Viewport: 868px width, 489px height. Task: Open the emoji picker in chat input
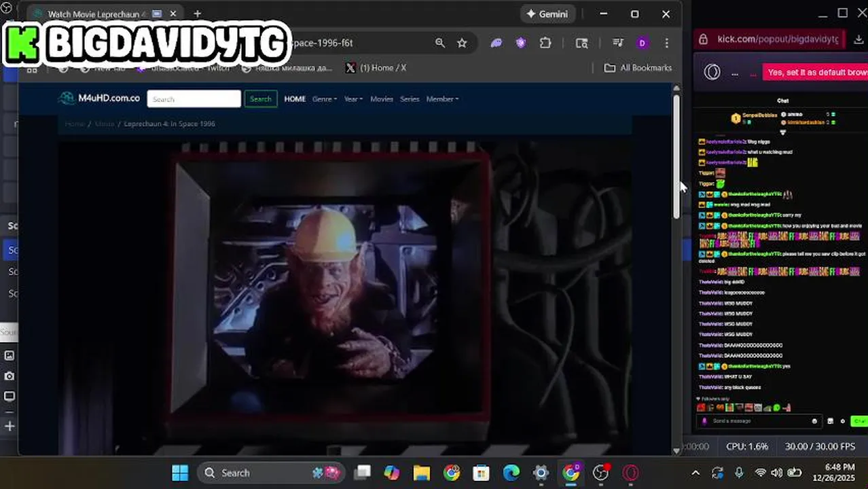tap(814, 421)
